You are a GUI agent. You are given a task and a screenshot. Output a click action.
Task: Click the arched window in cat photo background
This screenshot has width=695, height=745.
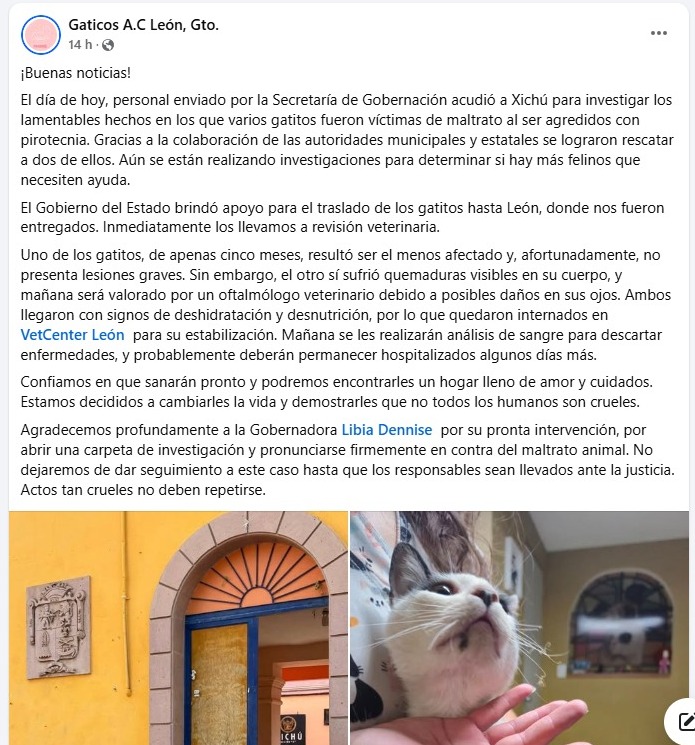click(621, 622)
